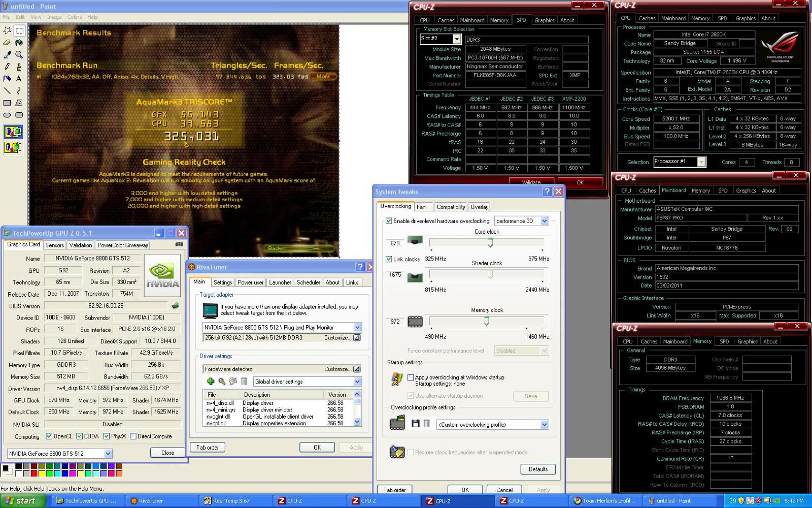Click Validate button in CPU-Z SPD window
812x508 pixels.
click(531, 182)
